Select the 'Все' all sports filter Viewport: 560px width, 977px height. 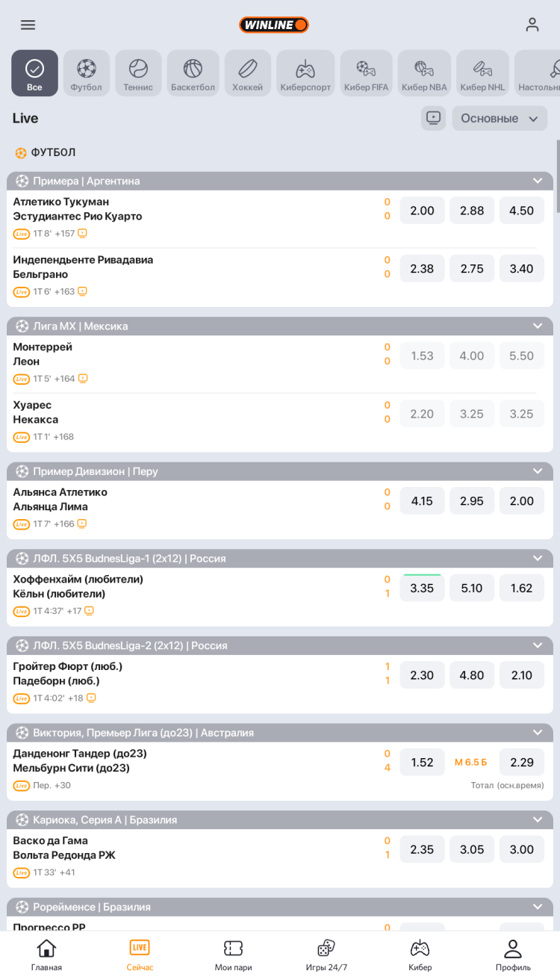click(x=34, y=73)
